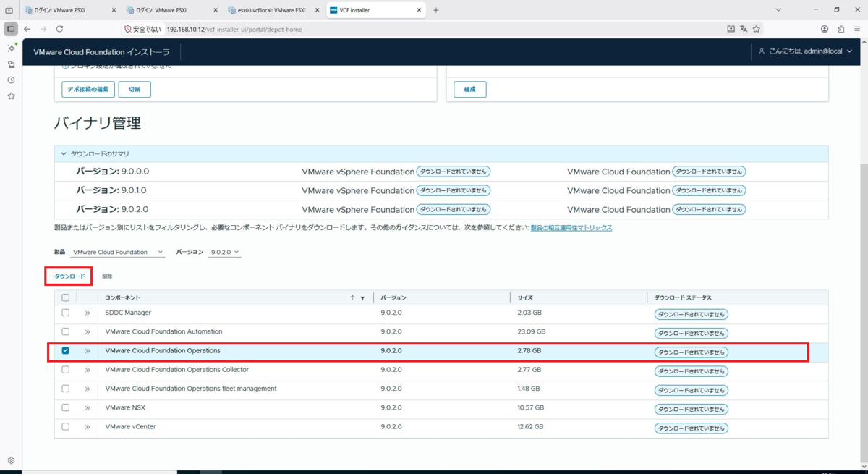Open the product interoperability matrix link
Viewport: 868px width, 474px height.
(x=571, y=228)
